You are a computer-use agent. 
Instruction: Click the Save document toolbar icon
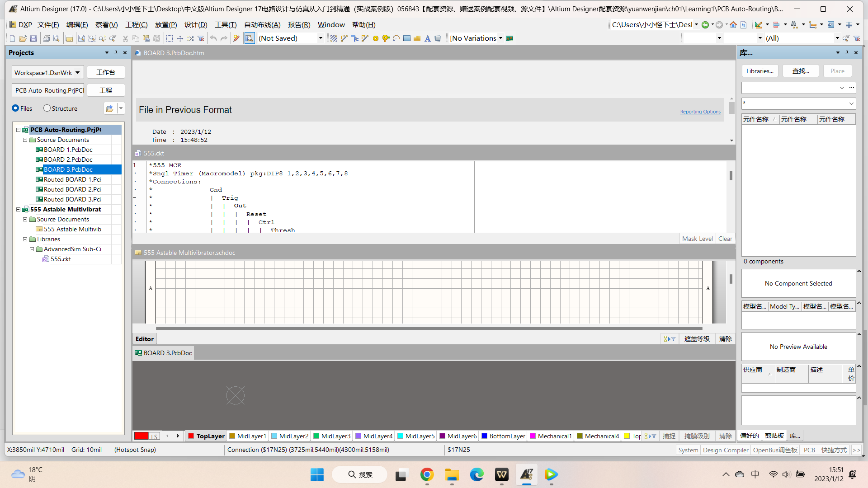click(33, 38)
